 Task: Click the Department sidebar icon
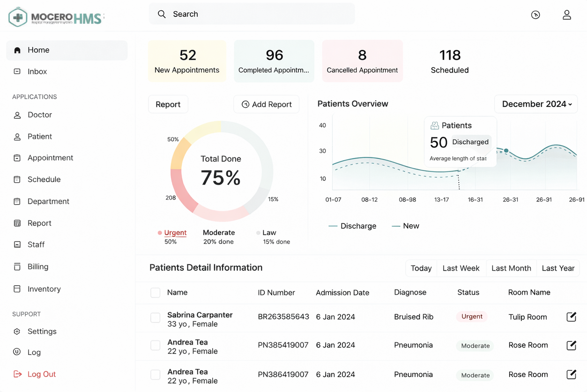(17, 201)
